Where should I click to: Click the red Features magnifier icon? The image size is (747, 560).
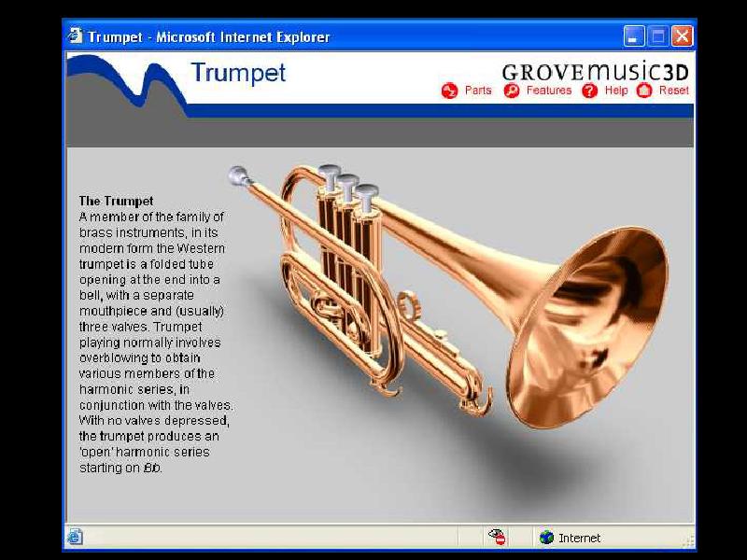coord(511,91)
